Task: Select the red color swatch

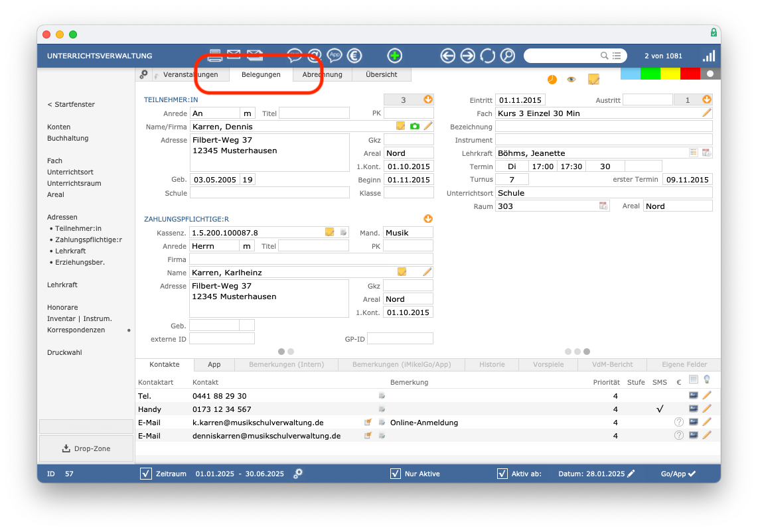Action: [x=690, y=74]
